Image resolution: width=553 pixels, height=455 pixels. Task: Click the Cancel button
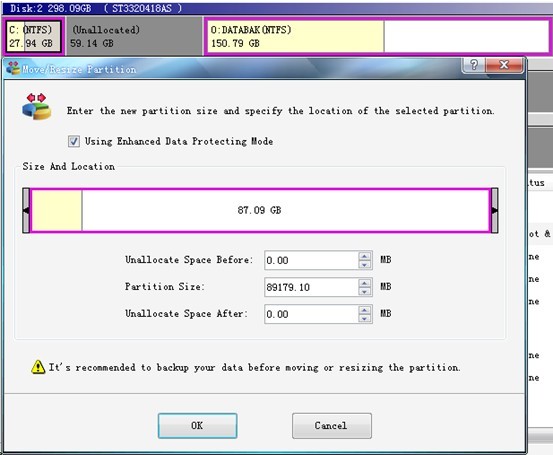click(x=332, y=426)
